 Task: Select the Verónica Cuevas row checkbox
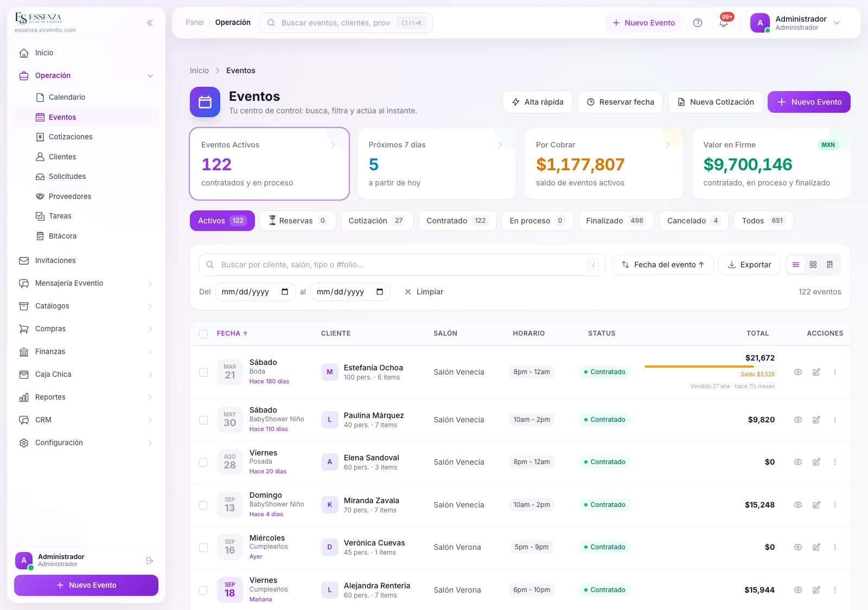(x=203, y=548)
